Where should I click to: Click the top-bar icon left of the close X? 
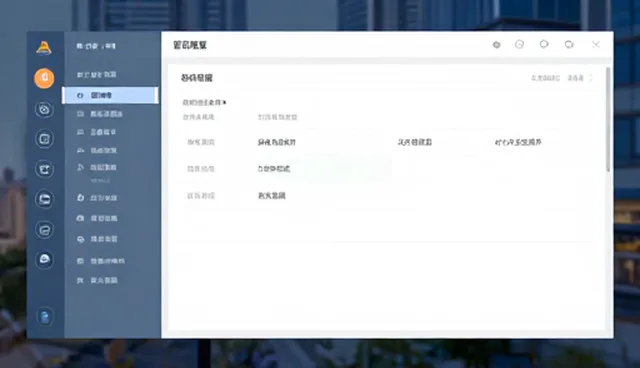[569, 44]
